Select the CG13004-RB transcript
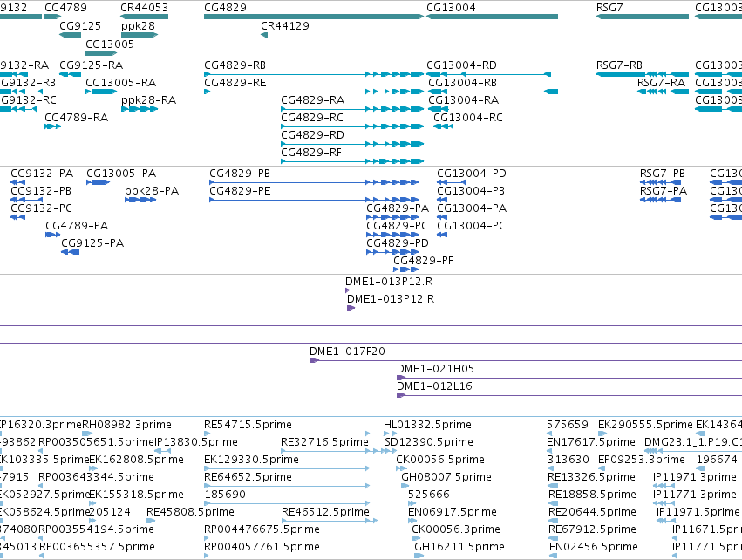742x560 pixels. 494,92
